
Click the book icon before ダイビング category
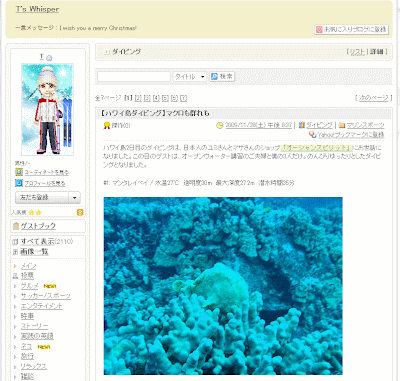click(x=302, y=125)
